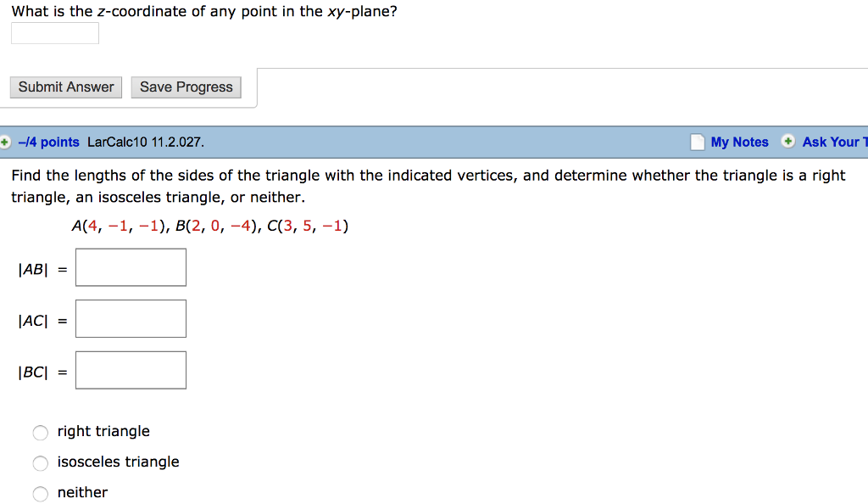This screenshot has height=504, width=868.
Task: Click the z-coordinate answer input box
Action: 54,32
